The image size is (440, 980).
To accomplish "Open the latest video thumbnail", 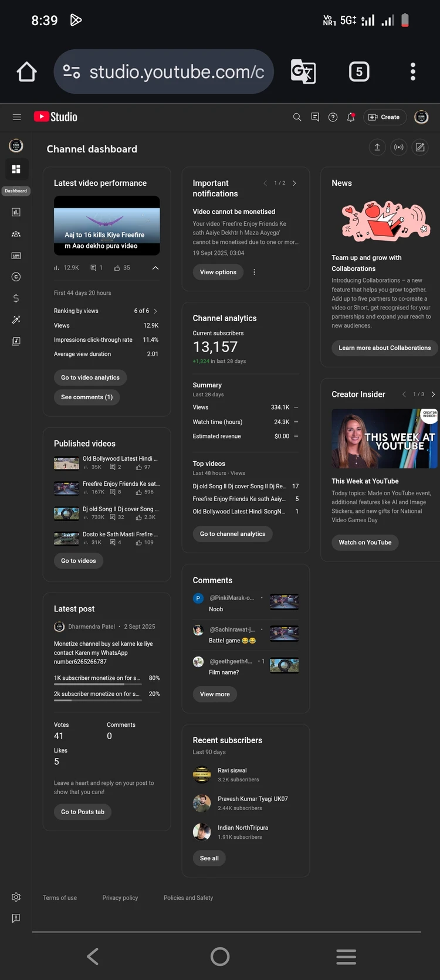I will coord(107,226).
